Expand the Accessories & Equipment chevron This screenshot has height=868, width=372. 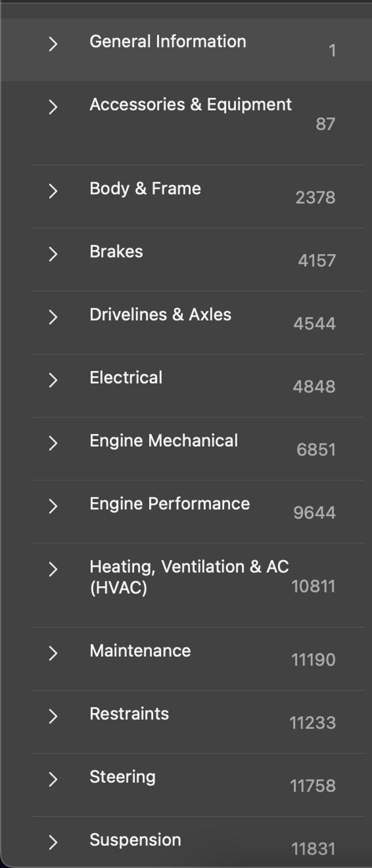tap(53, 107)
